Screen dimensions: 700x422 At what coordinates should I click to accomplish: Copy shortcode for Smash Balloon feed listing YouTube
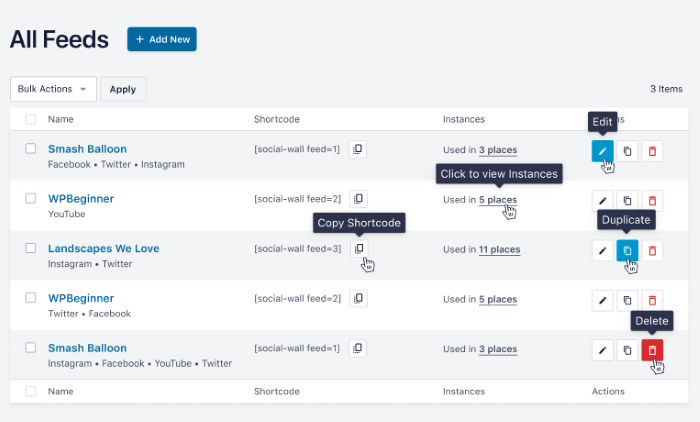[x=358, y=348]
